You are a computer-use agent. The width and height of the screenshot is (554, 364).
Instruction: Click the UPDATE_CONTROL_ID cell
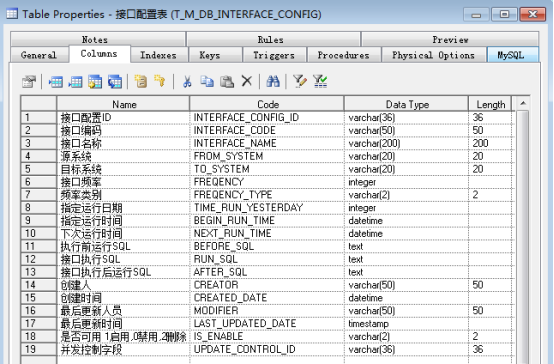pos(267,349)
